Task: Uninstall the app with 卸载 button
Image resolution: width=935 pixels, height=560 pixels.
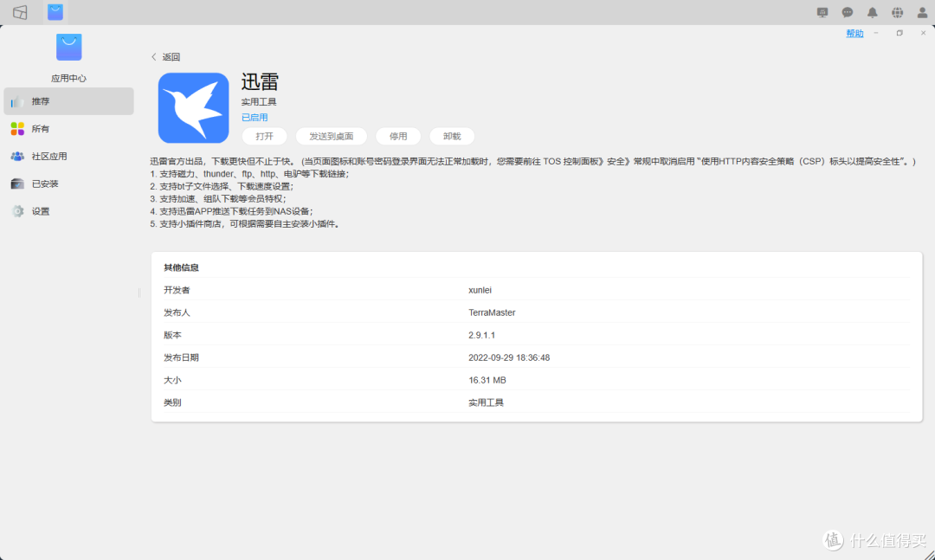Action: coord(452,137)
